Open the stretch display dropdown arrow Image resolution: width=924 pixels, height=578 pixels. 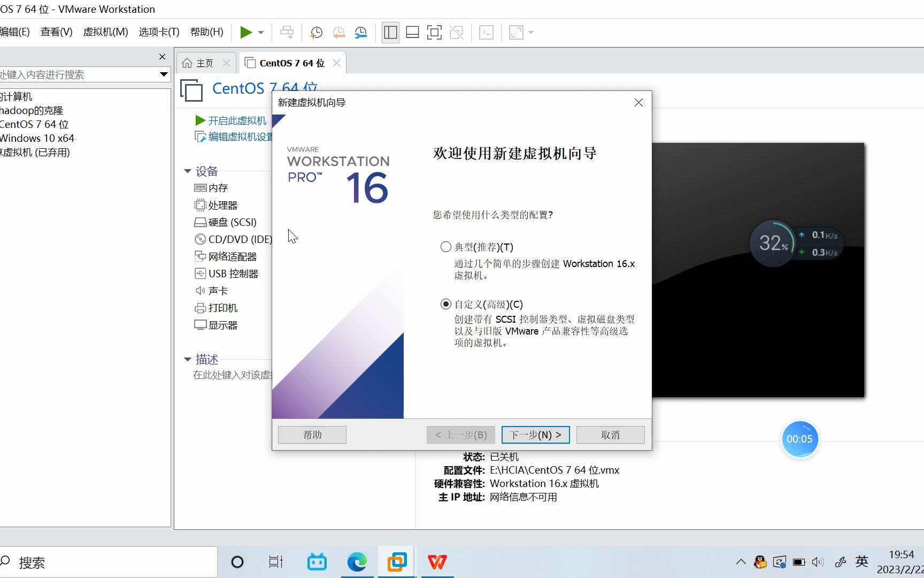click(x=531, y=33)
